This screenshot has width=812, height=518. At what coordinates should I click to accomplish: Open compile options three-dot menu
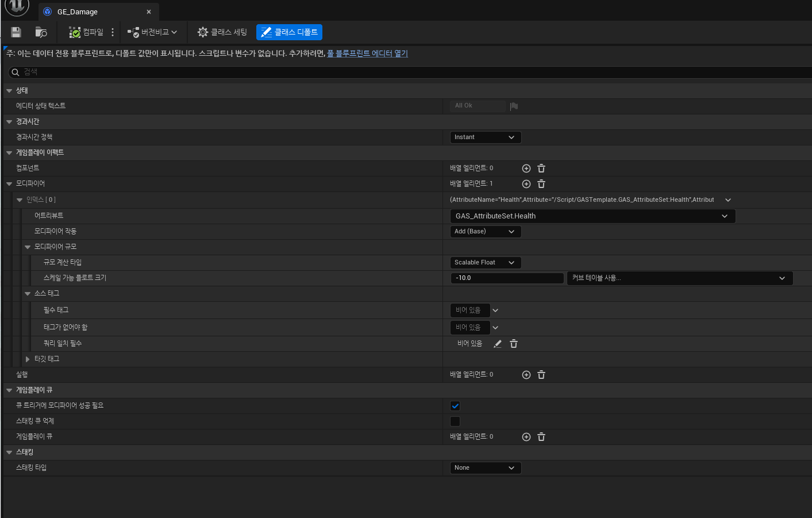click(x=113, y=32)
